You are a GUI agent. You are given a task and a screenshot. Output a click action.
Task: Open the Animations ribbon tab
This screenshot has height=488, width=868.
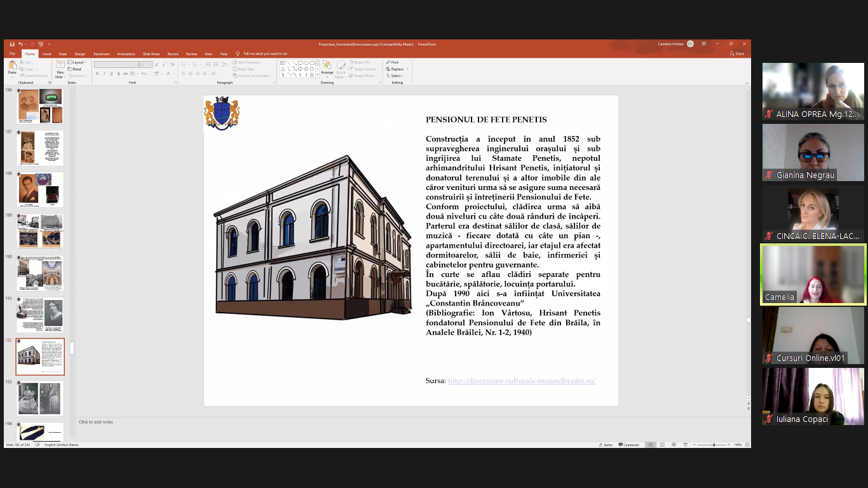(x=126, y=54)
